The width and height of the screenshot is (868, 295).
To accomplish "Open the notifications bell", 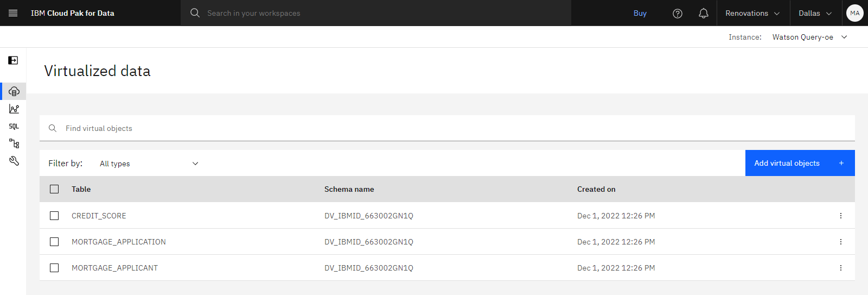I will tap(704, 13).
